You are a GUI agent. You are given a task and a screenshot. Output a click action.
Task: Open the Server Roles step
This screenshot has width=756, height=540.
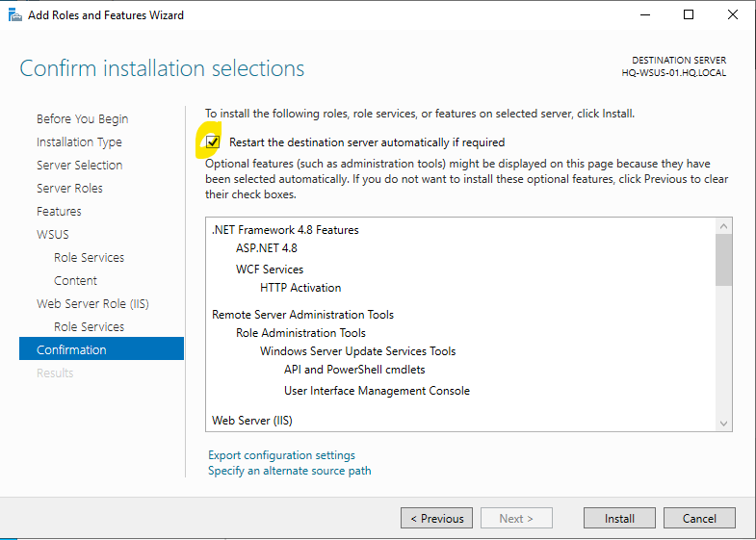[69, 189]
